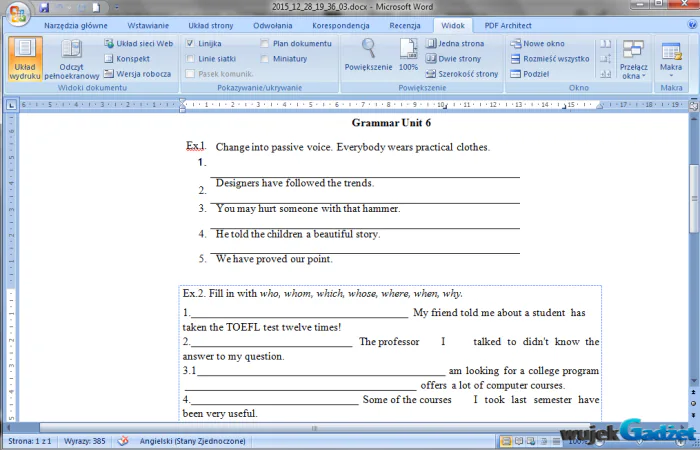Select draft view icon in status bar

[556, 442]
